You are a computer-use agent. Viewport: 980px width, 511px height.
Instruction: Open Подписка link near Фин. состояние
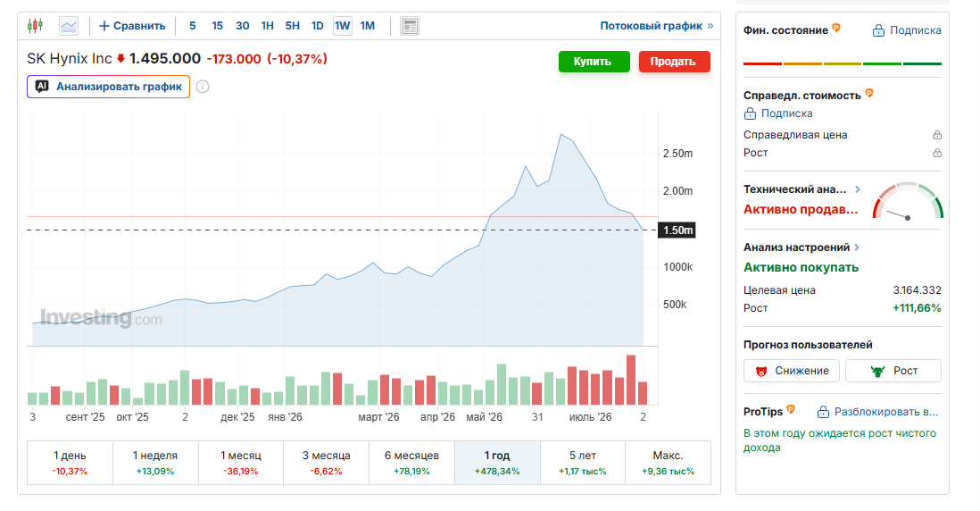coord(915,30)
